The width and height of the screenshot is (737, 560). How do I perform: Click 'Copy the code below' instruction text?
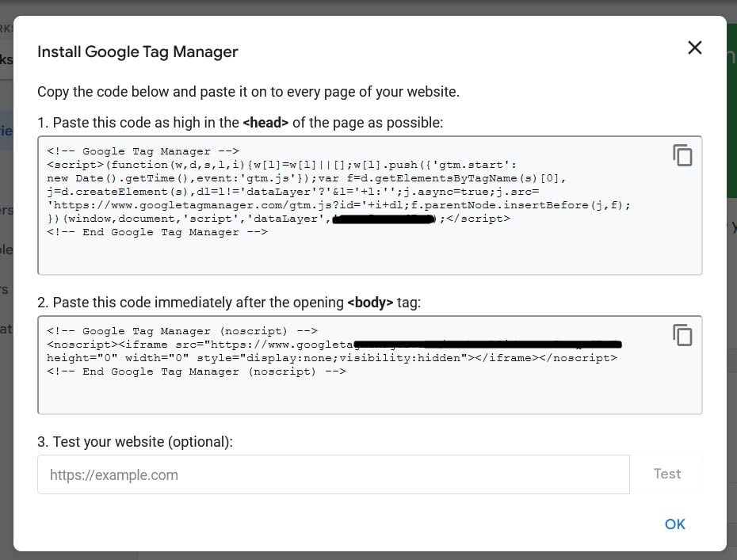coord(248,92)
